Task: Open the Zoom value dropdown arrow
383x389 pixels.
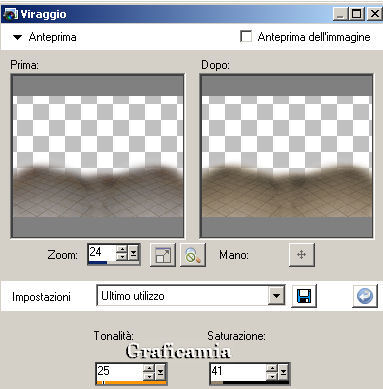Action: point(133,254)
